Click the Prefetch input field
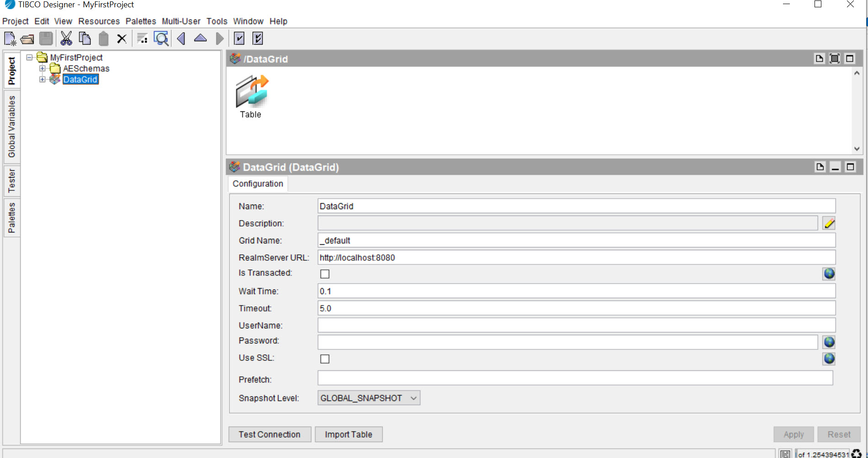This screenshot has width=868, height=458. tap(575, 378)
